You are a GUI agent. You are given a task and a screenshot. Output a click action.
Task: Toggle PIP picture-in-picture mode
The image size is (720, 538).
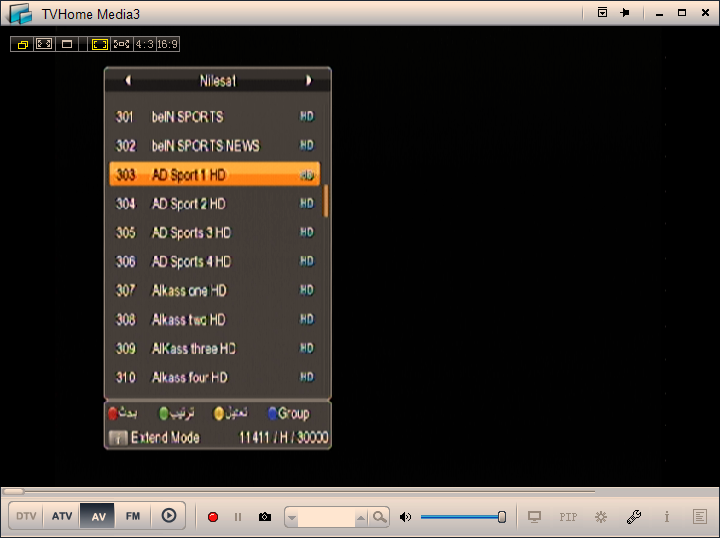(x=568, y=517)
